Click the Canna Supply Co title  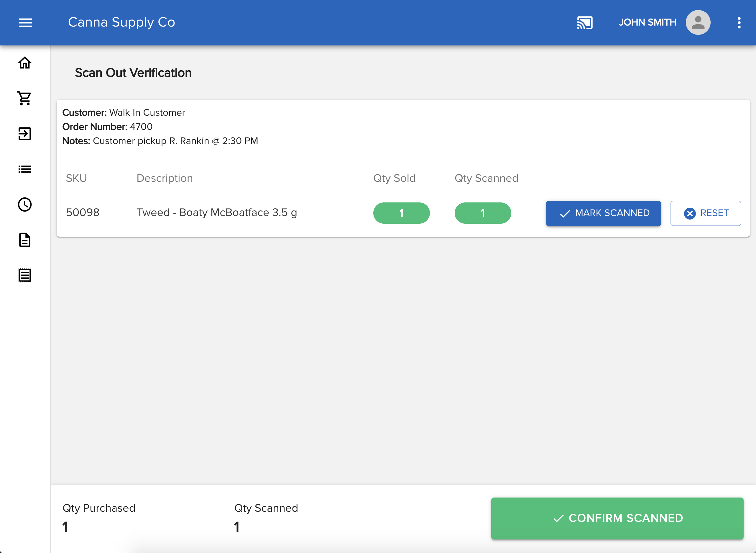121,22
